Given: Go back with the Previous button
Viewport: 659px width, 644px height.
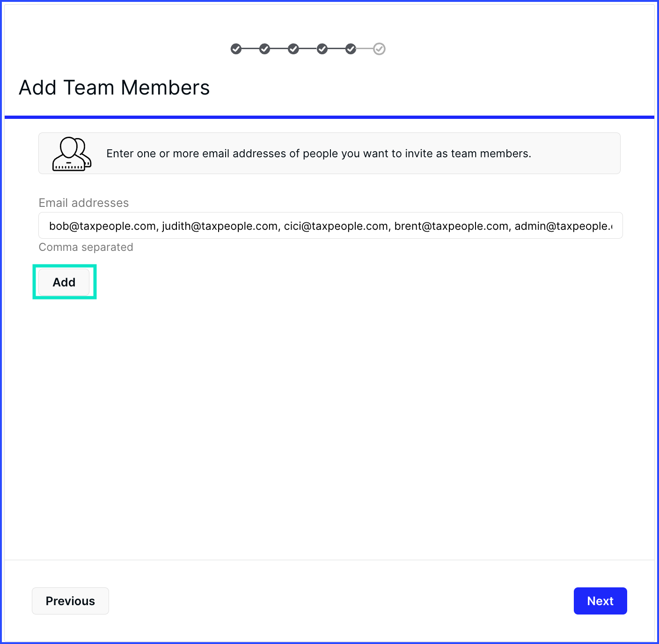Looking at the screenshot, I should tap(70, 601).
